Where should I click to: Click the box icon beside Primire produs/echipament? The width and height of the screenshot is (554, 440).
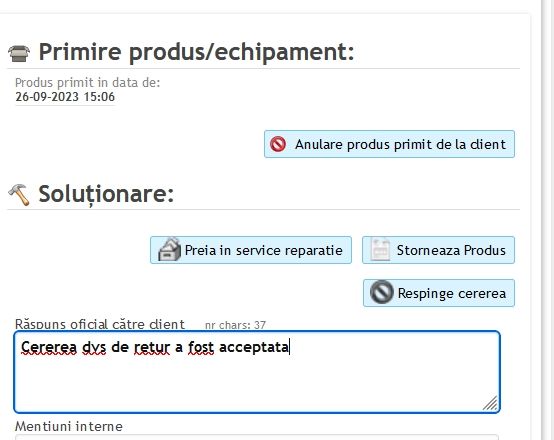pos(19,53)
